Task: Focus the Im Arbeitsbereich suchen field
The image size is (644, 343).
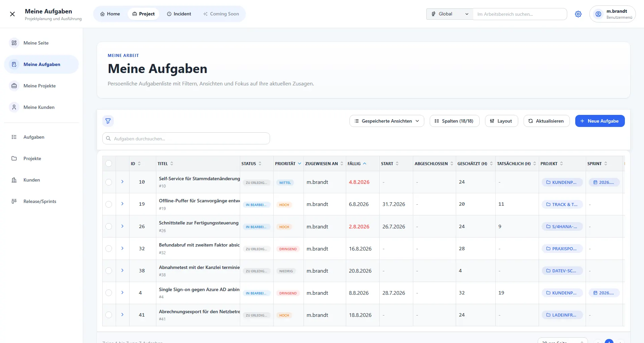Action: coord(520,14)
